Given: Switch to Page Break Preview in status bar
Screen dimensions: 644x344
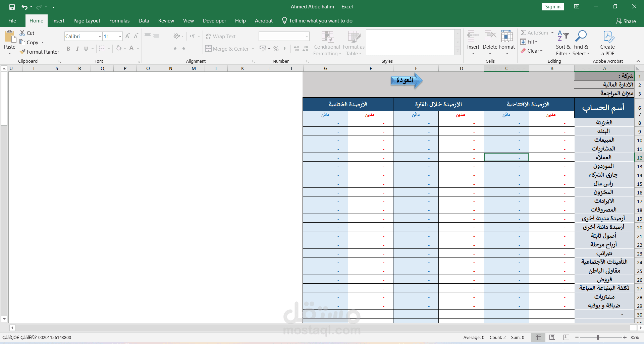Looking at the screenshot, I should pyautogui.click(x=566, y=337).
